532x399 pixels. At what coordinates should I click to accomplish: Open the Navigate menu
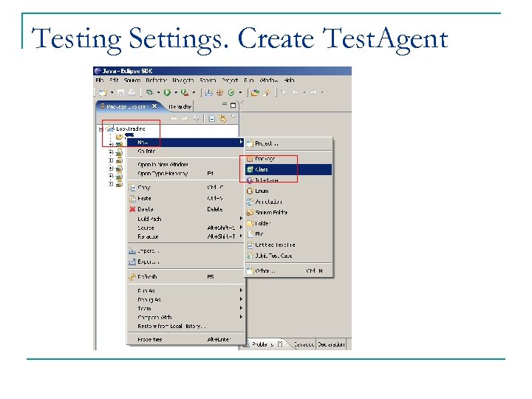coord(183,81)
